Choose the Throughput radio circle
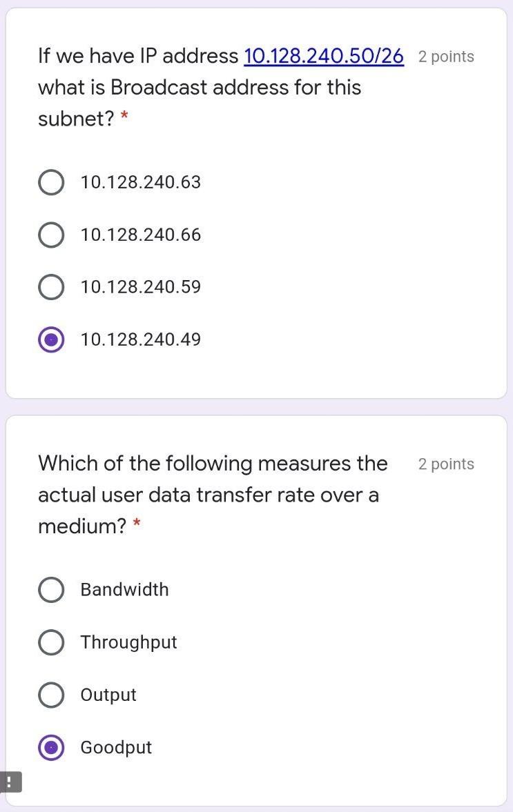 [51, 642]
